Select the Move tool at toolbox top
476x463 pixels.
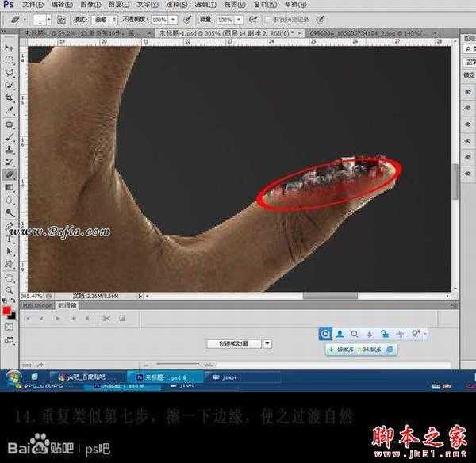coord(9,47)
